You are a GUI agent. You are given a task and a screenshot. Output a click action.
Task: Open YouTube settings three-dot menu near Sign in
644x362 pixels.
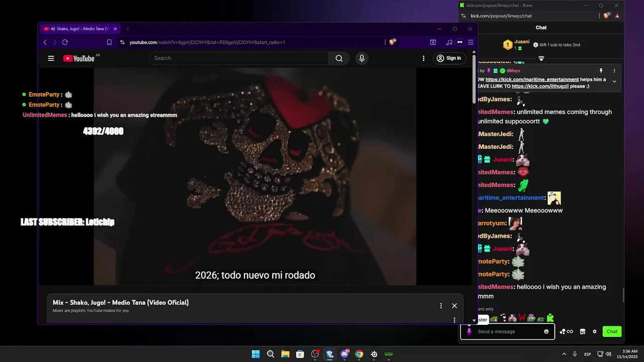point(424,58)
